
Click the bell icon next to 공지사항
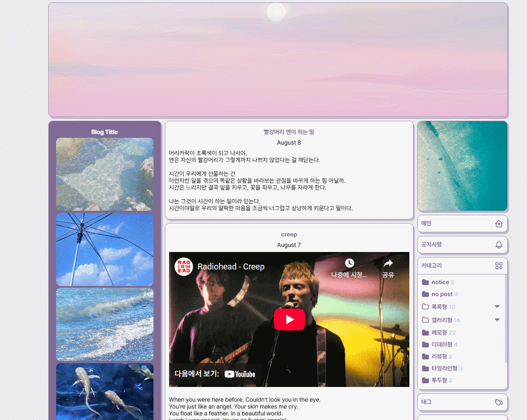tap(499, 245)
